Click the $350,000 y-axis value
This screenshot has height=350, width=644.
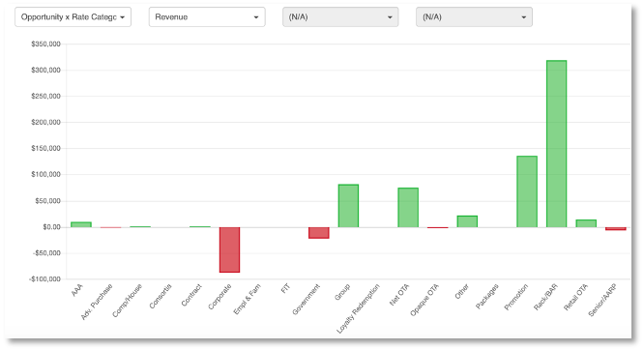pyautogui.click(x=46, y=44)
